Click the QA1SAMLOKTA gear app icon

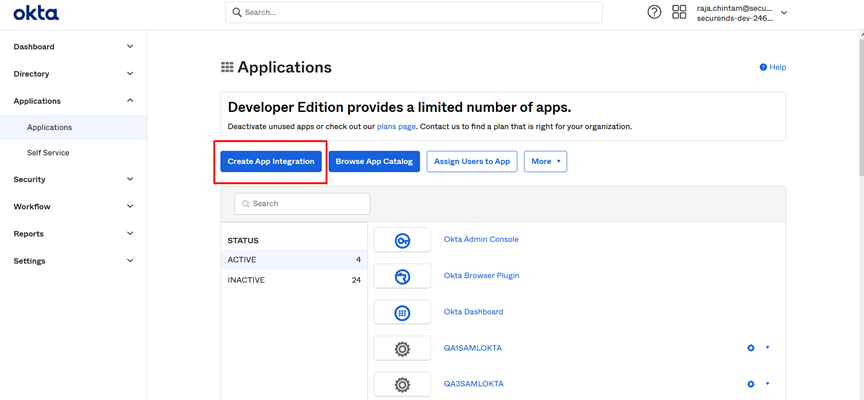pos(402,348)
